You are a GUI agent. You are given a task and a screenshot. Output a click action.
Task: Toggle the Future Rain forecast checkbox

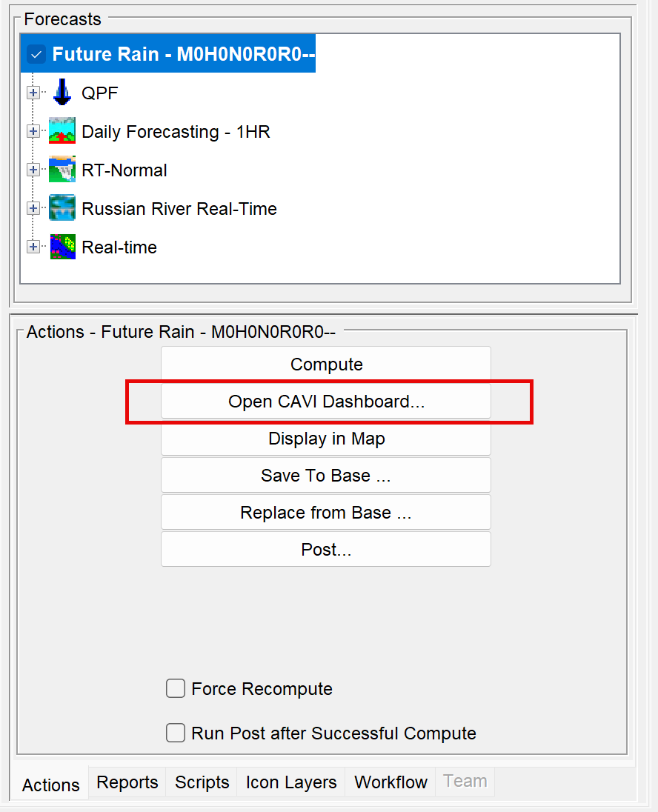pyautogui.click(x=36, y=54)
